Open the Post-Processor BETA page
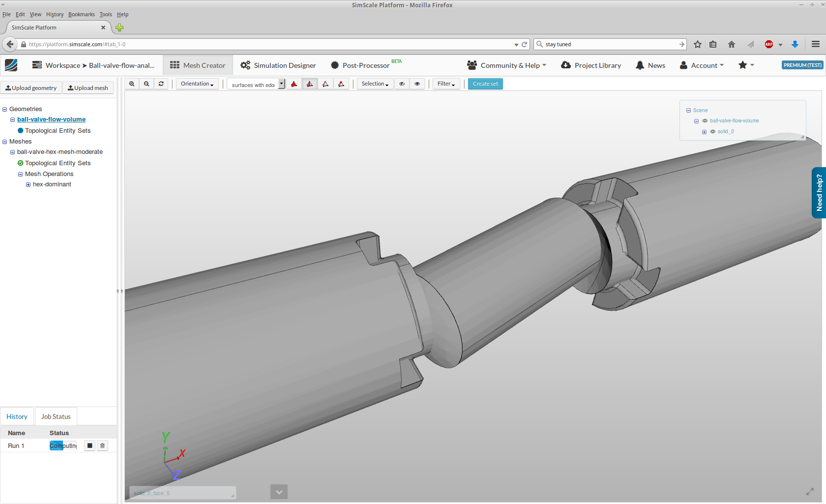This screenshot has height=504, width=826. [x=366, y=65]
